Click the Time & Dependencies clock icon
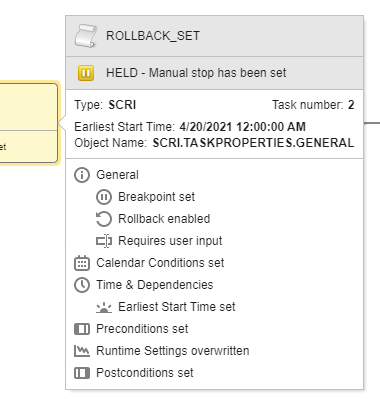380x399 pixels. point(82,285)
